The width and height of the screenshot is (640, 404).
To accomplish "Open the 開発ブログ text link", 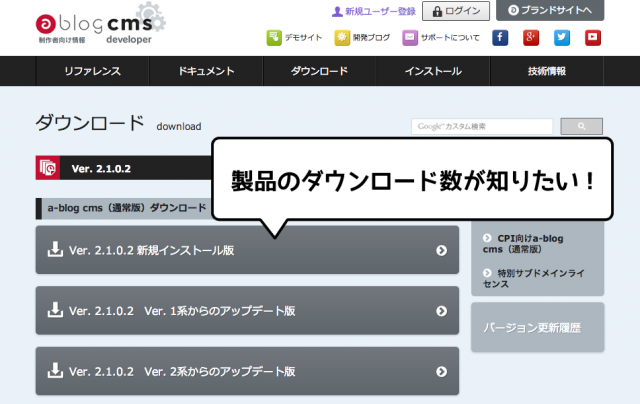I will [x=371, y=38].
